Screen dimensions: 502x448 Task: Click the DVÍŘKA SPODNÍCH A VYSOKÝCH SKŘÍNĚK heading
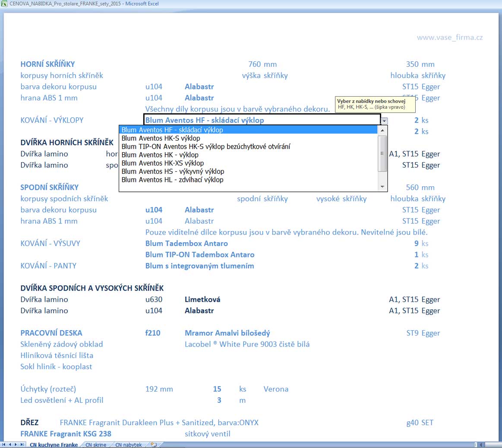[x=92, y=288]
